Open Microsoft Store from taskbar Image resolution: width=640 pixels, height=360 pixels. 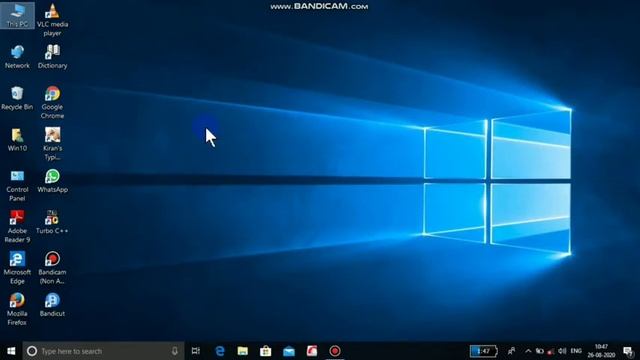[x=266, y=351]
